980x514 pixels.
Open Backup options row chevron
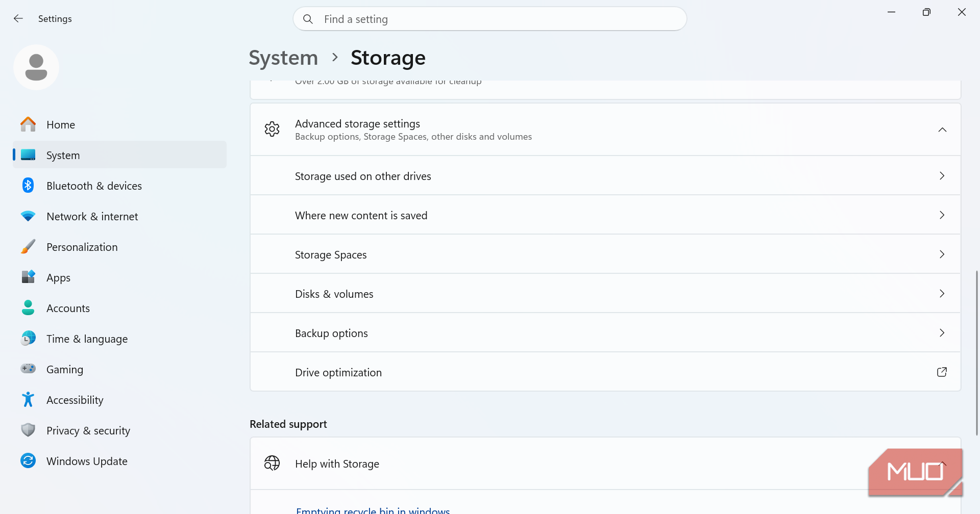point(942,333)
